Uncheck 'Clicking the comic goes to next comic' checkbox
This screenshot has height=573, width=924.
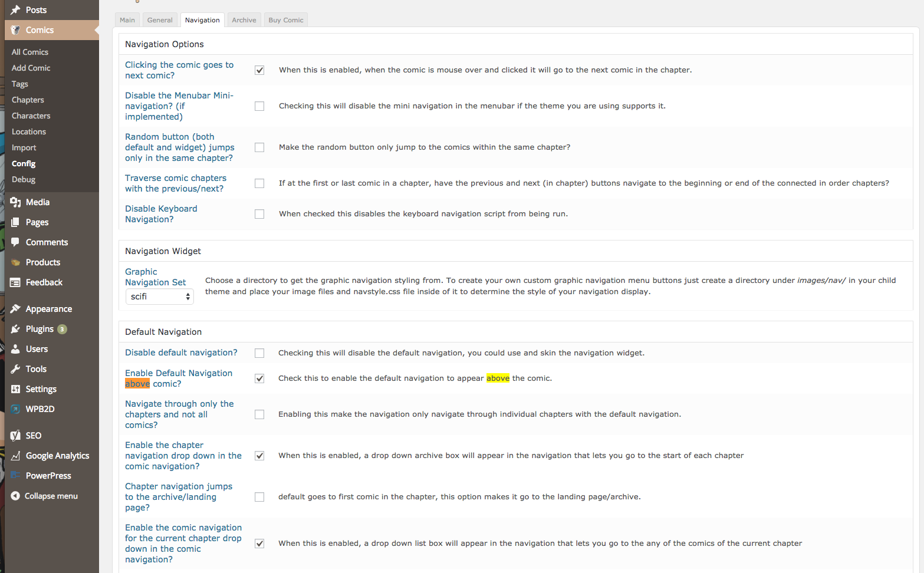[x=259, y=70]
